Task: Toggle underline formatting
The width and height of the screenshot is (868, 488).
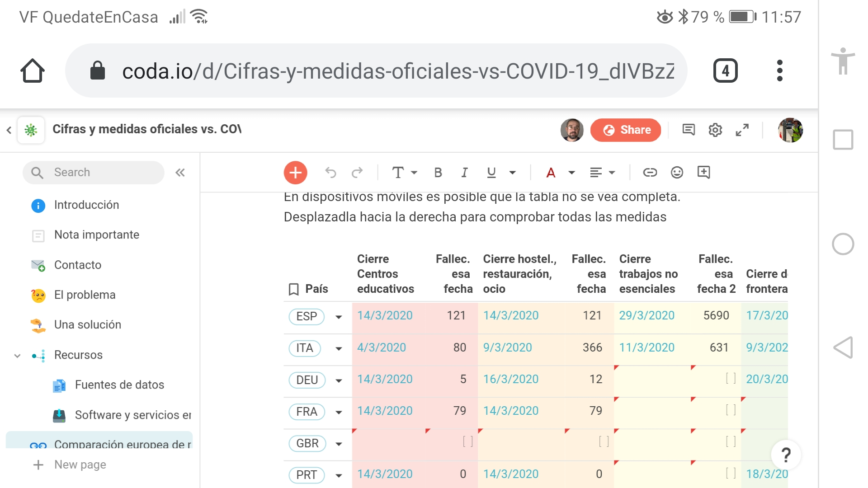Action: point(491,173)
